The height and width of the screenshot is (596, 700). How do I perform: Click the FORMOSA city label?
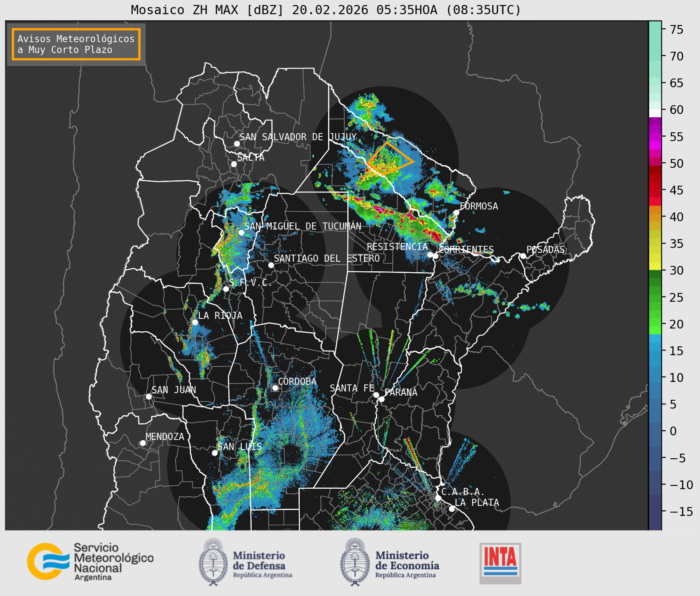479,206
